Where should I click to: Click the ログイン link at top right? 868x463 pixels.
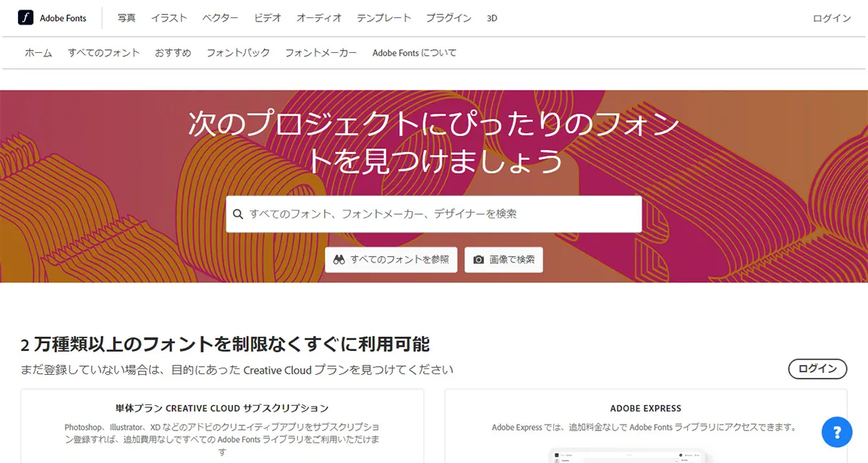click(831, 17)
